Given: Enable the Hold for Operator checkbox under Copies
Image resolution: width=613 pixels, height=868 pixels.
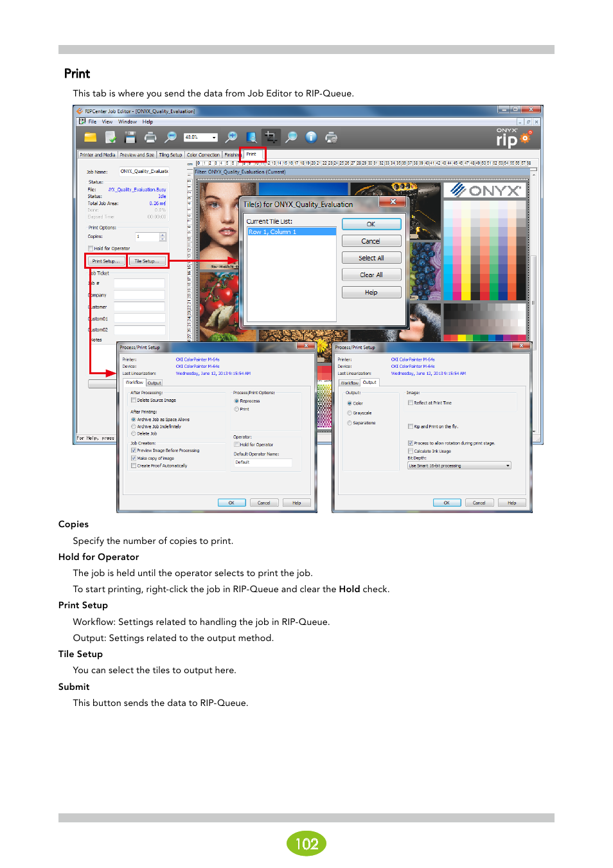Looking at the screenshot, I should [91, 248].
